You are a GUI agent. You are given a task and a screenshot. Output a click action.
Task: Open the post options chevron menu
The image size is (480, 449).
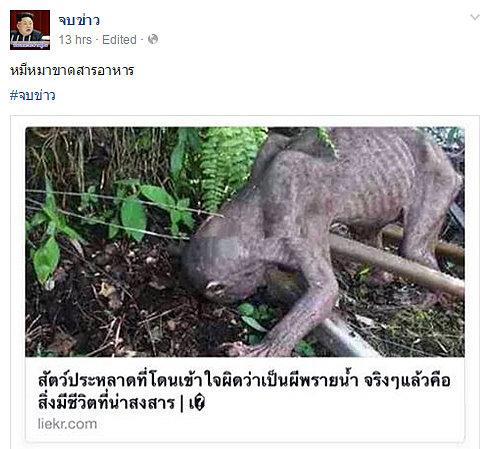(475, 17)
